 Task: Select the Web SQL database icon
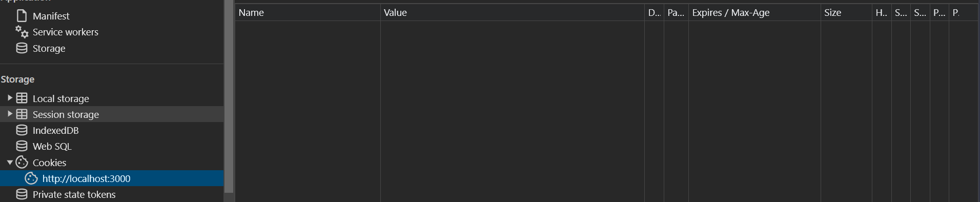(x=22, y=146)
